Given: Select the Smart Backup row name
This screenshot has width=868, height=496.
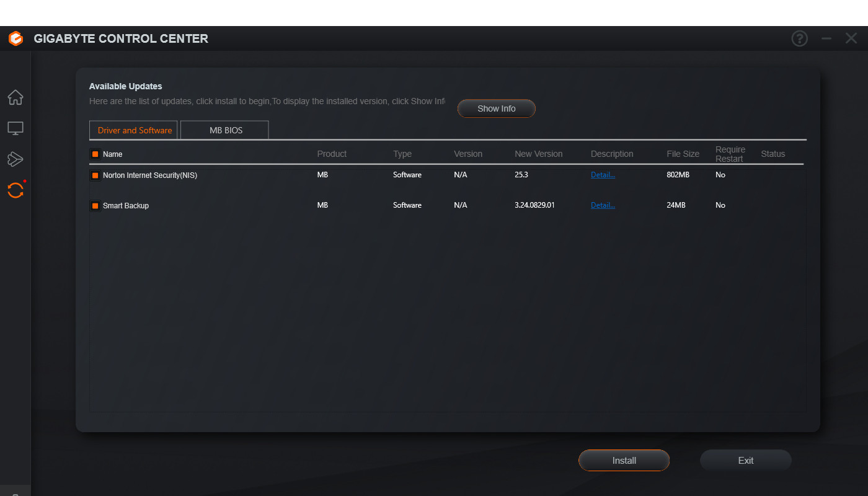Looking at the screenshot, I should click(x=126, y=206).
